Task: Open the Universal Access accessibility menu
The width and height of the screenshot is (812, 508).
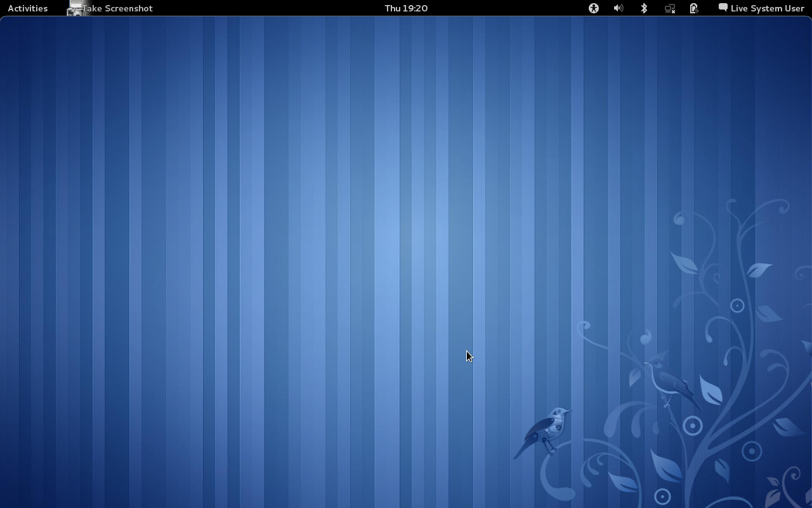Action: 594,8
